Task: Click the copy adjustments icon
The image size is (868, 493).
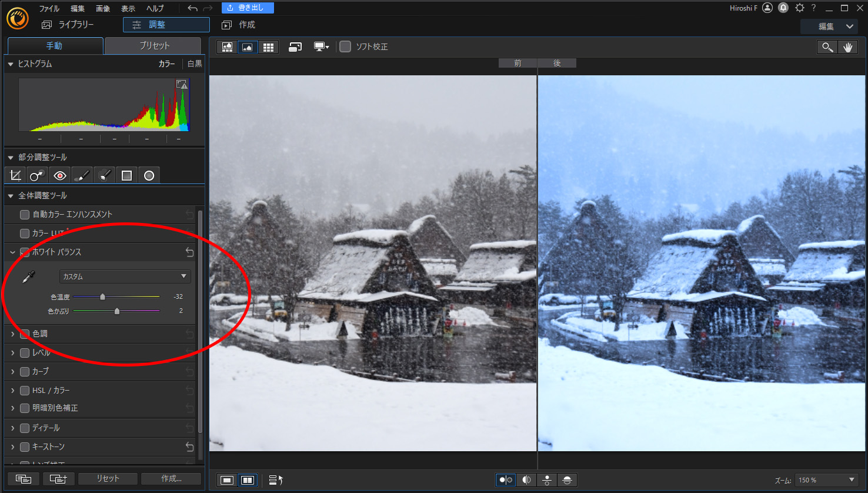Action: click(24, 479)
